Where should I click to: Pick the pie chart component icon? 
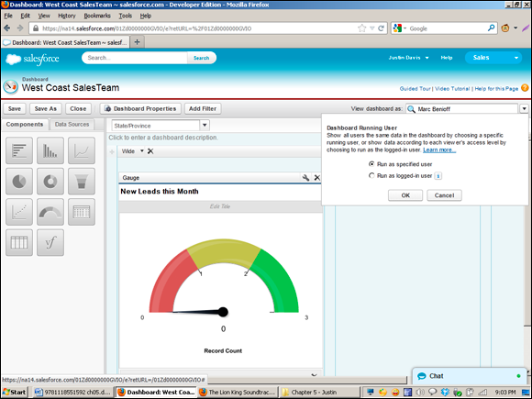(19, 182)
